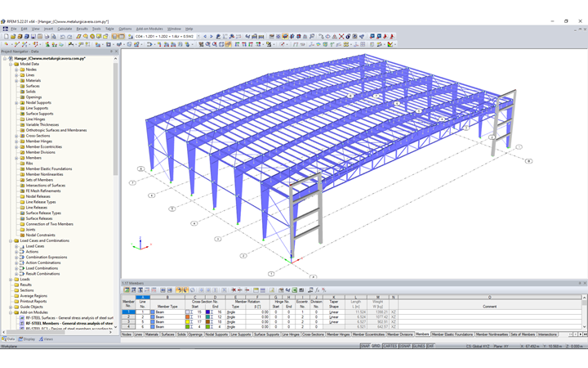The width and height of the screenshot is (588, 368).
Task: Open the Add-on Modules menu
Action: [149, 29]
